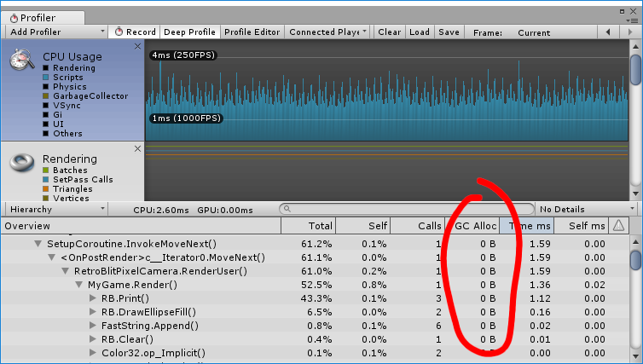Toggle the Batches color box
Image resolution: width=643 pixels, height=364 pixels.
tap(45, 170)
